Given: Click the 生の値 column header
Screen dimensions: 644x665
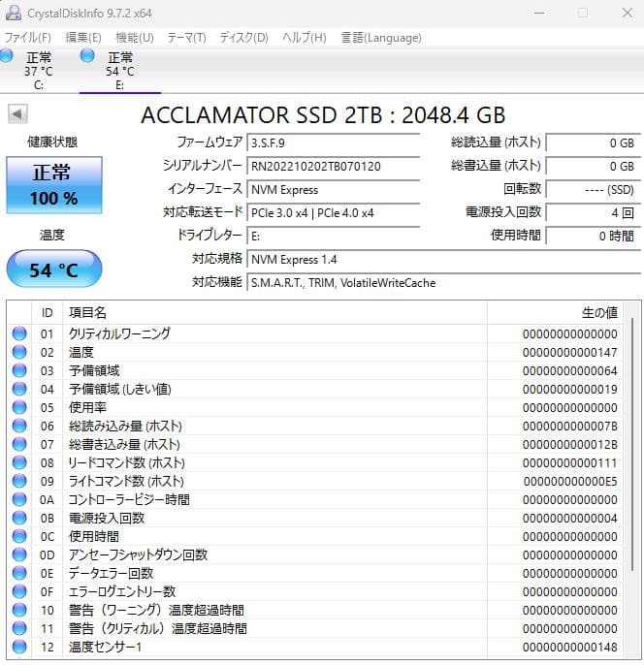Looking at the screenshot, I should [x=556, y=312].
